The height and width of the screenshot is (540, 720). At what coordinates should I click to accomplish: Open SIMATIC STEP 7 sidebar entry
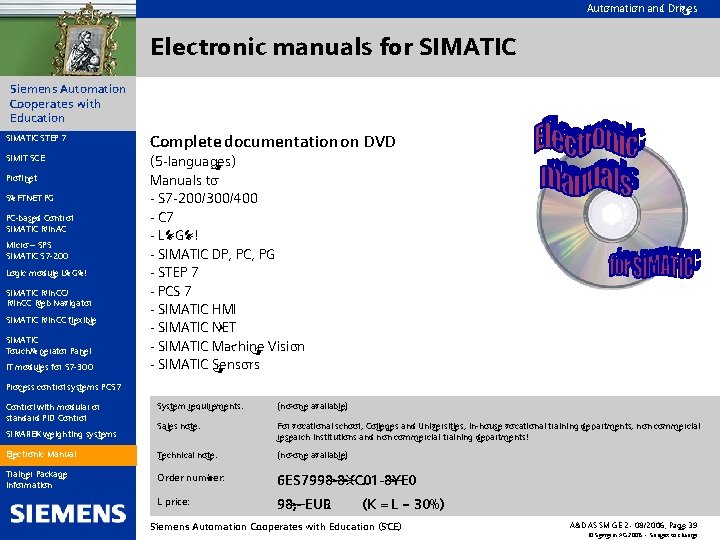point(36,138)
